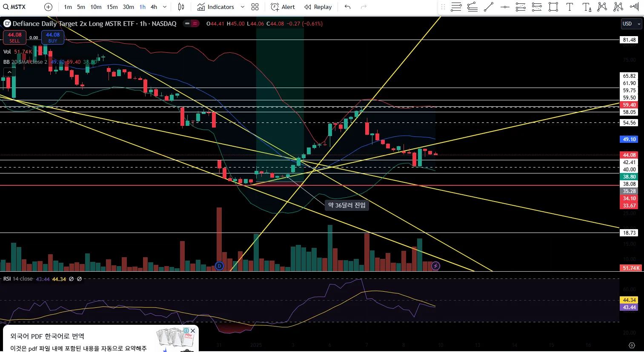Image resolution: width=644 pixels, height=352 pixels.
Task: Open the ad info icon
Action: 186,331
